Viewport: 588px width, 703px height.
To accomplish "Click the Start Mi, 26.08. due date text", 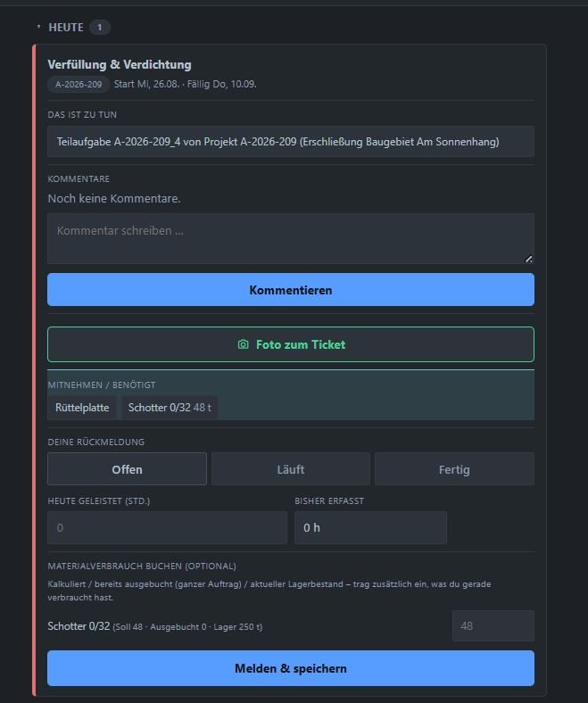I will coord(186,84).
